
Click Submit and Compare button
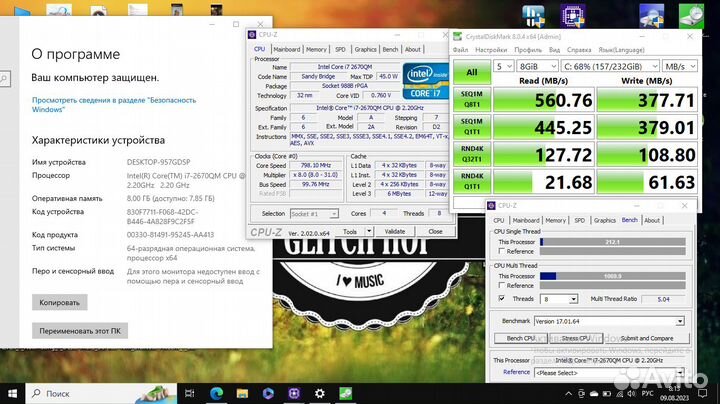coord(647,338)
